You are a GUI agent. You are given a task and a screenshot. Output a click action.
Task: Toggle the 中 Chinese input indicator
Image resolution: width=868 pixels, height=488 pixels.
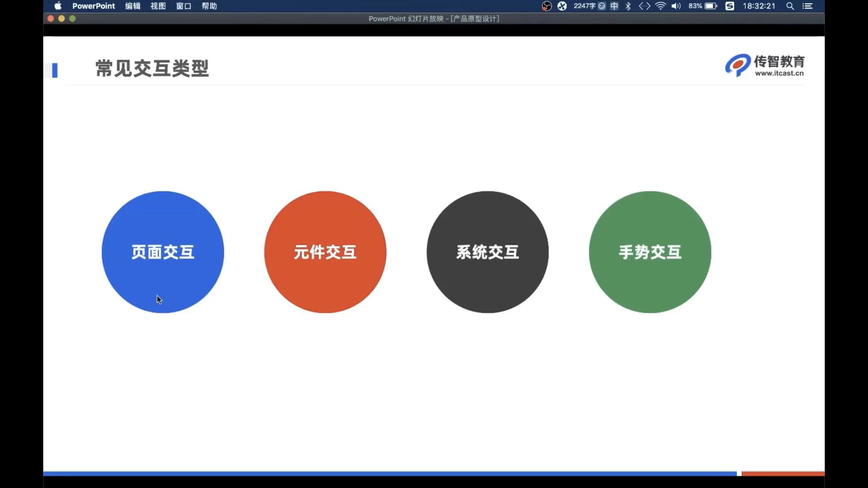(x=614, y=6)
